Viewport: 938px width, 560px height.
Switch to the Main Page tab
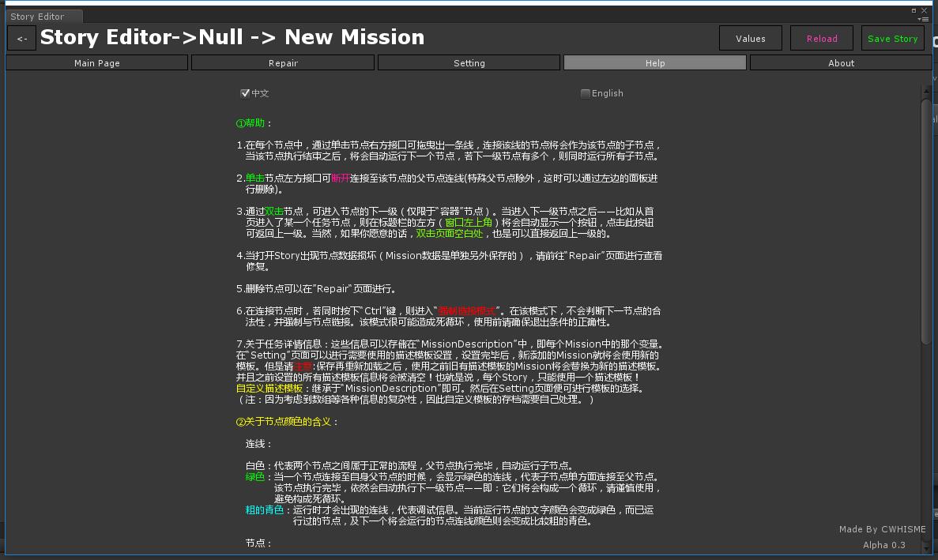pos(96,62)
